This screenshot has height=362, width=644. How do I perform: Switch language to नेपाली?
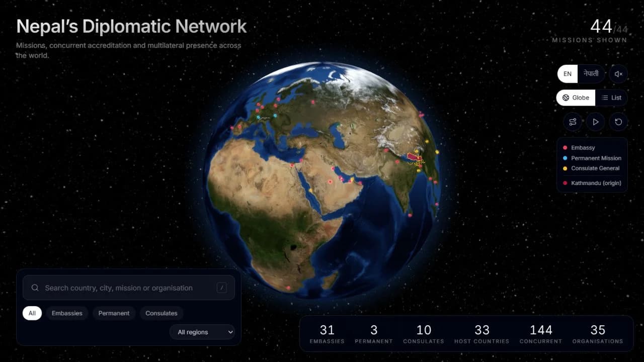[591, 74]
